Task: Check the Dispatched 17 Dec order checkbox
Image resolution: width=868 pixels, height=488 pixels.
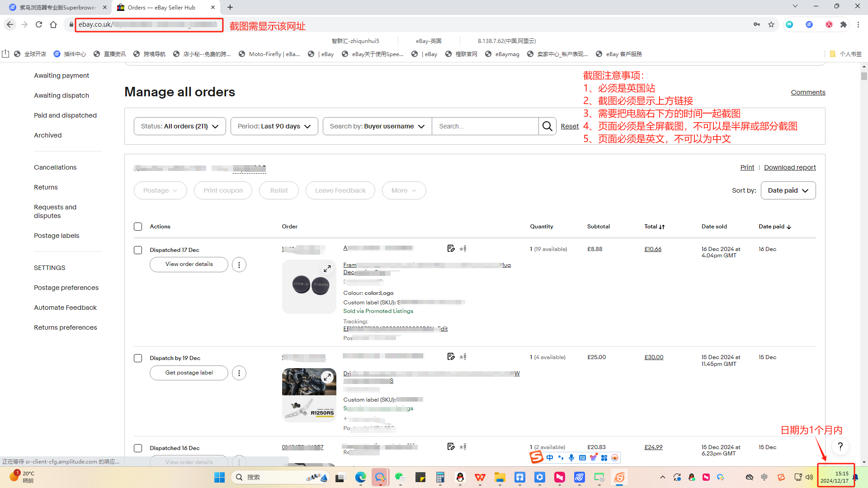Action: coord(138,250)
